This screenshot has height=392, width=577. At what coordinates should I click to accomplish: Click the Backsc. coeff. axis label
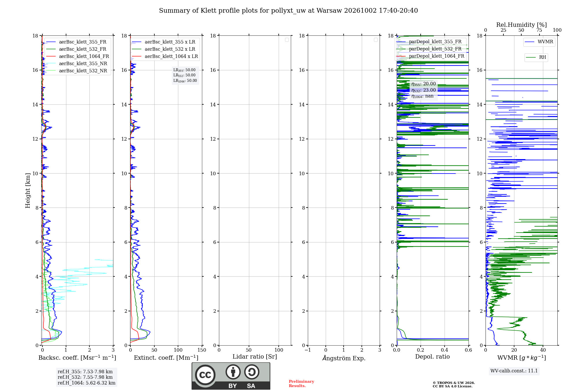77,358
